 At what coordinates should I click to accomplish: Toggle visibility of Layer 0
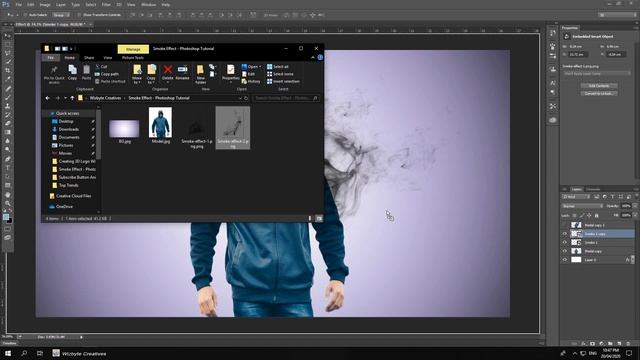[565, 260]
